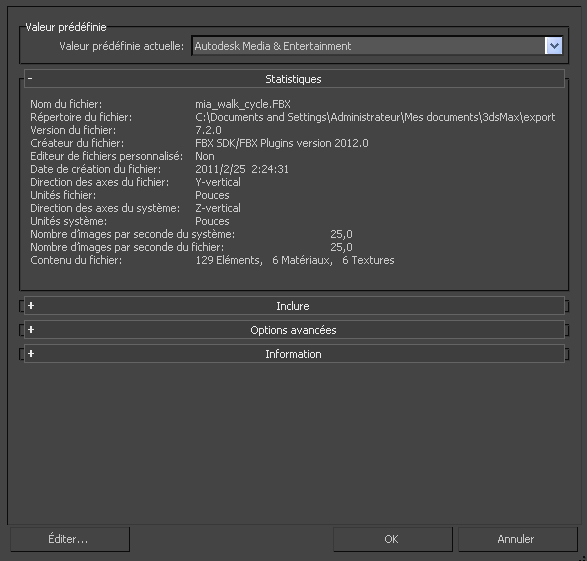Click the Valeur prédéfinie actuelle label

(122, 46)
